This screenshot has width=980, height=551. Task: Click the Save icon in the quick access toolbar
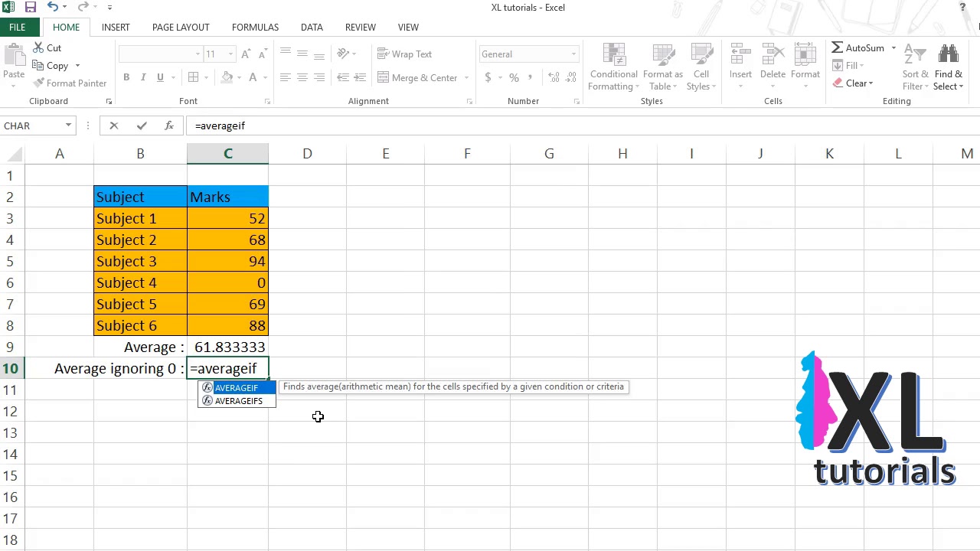click(x=31, y=8)
